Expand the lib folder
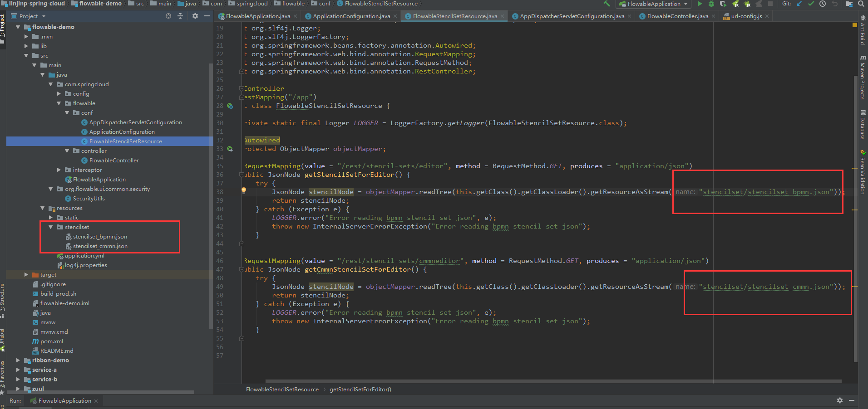Screen dimensions: 868x409 click(26, 46)
